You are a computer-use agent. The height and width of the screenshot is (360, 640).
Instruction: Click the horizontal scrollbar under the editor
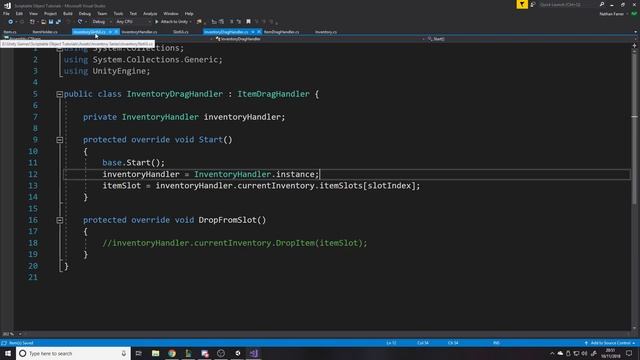(x=327, y=334)
